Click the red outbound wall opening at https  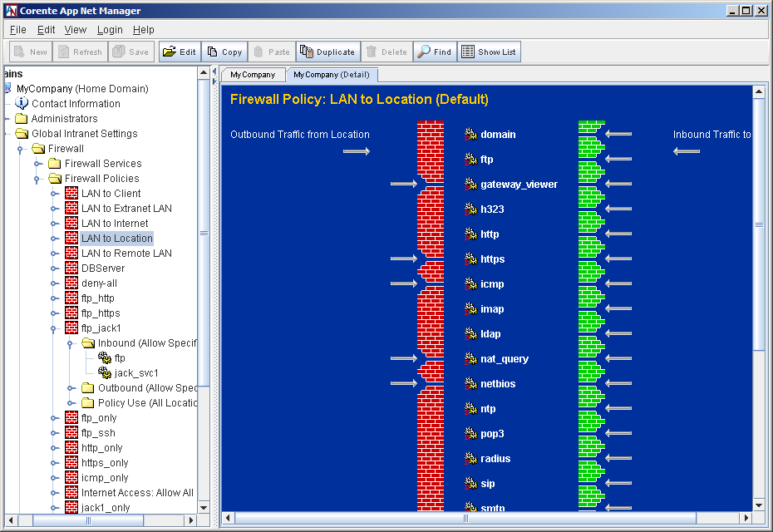coord(431,259)
